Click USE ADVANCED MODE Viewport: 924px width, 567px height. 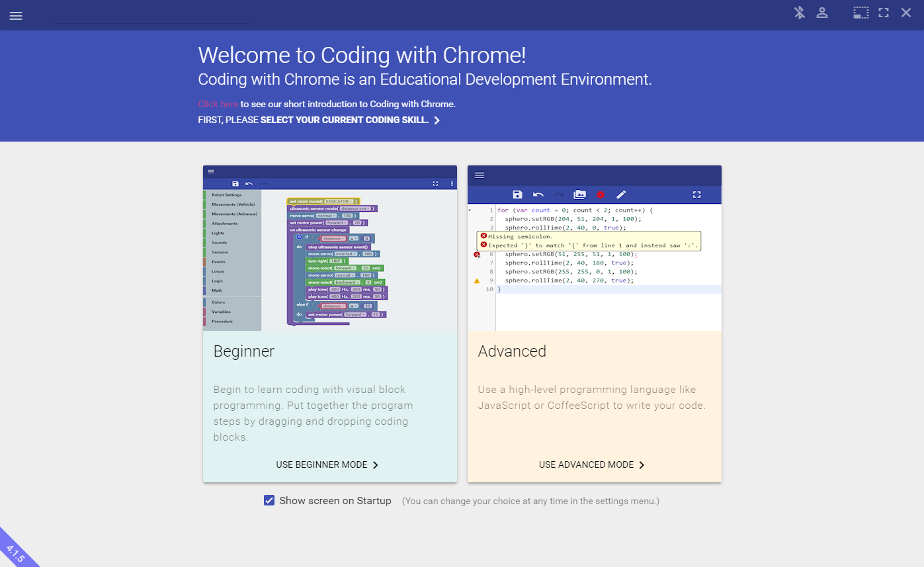(x=591, y=464)
